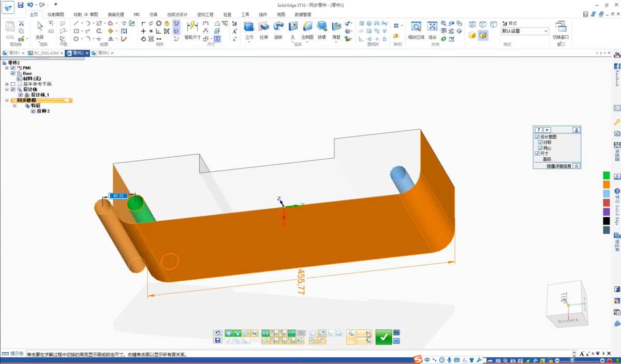
Task: Toggle the Base checkbox in the tree
Action: tap(13, 73)
